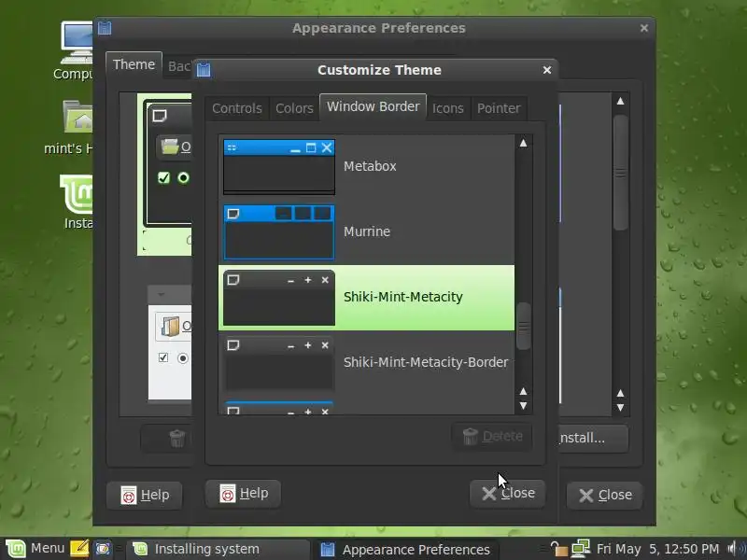Go to the Icons tab

448,108
